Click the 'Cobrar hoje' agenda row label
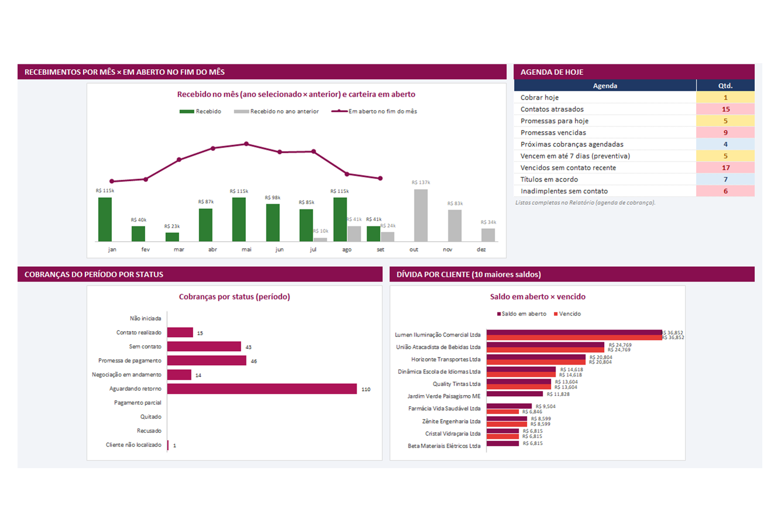Screen dimensions: 774x532 pos(539,98)
